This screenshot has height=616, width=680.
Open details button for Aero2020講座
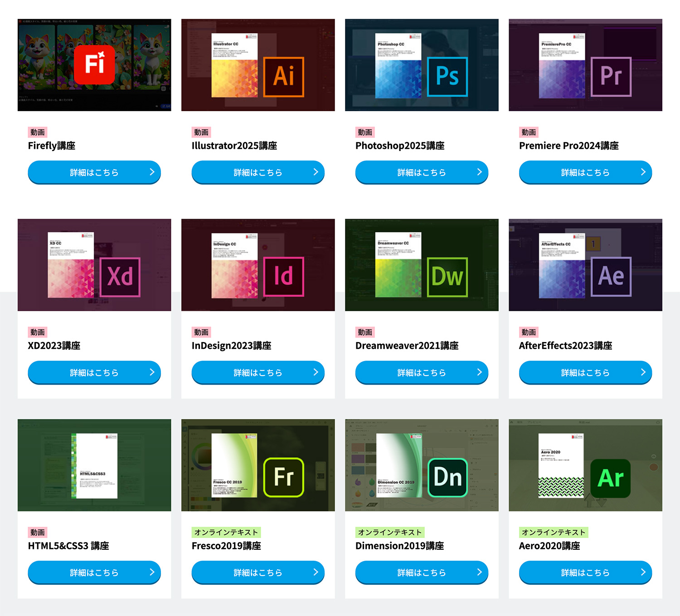585,572
